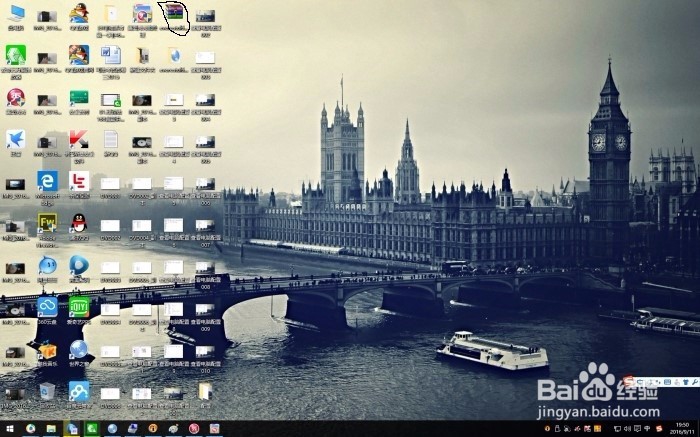Open the plain text document icon
700x437 pixels.
coord(111,139)
